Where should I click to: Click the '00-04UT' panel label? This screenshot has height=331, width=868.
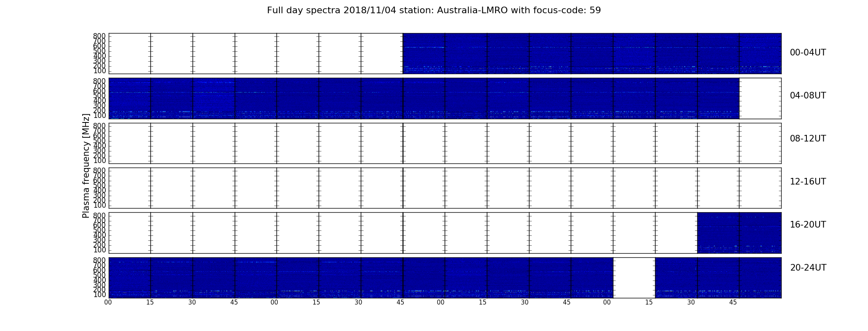(x=808, y=53)
